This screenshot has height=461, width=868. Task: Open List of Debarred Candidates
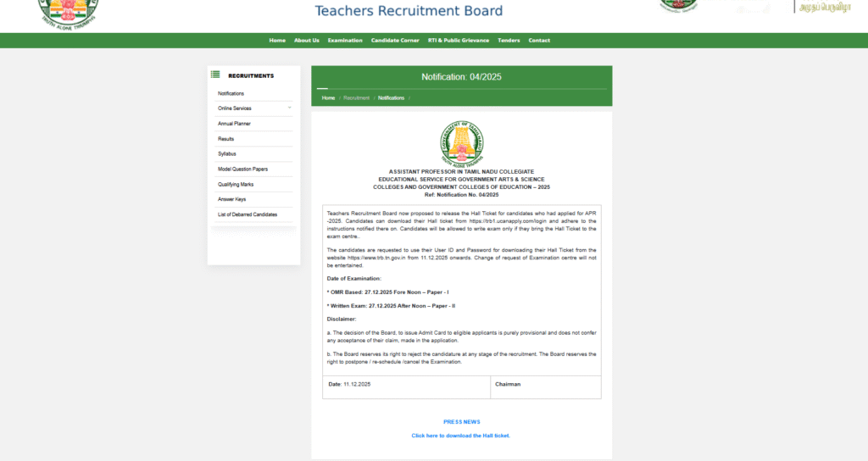[248, 214]
